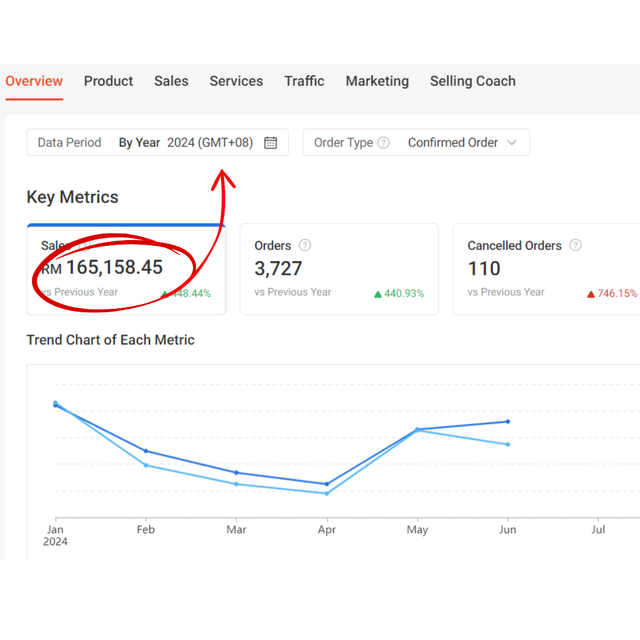Switch to the Overview tab
Viewport: 640px width, 640px height.
pos(34,81)
